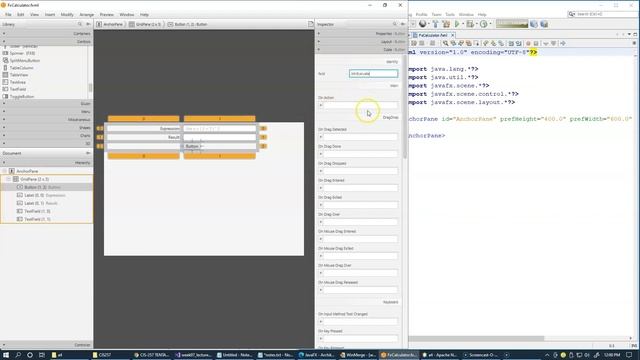Expand the Charts section in Library
Viewport: 640px width, 360px height.
pos(47,136)
